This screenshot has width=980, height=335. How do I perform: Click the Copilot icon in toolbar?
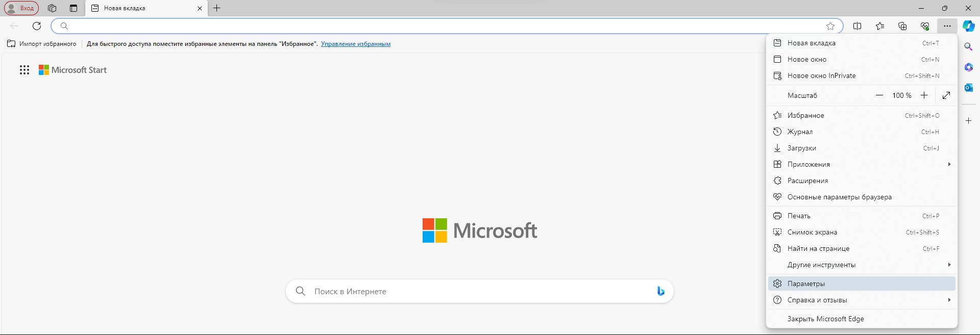[x=968, y=26]
